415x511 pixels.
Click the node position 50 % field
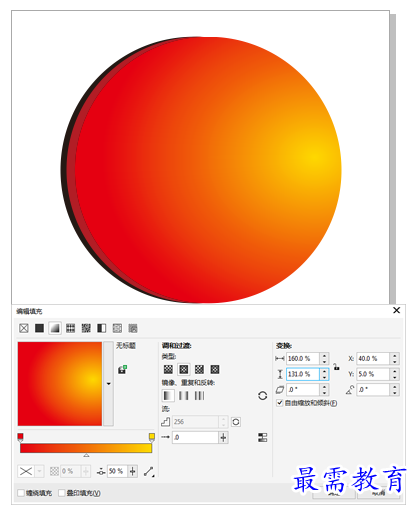pyautogui.click(x=117, y=471)
